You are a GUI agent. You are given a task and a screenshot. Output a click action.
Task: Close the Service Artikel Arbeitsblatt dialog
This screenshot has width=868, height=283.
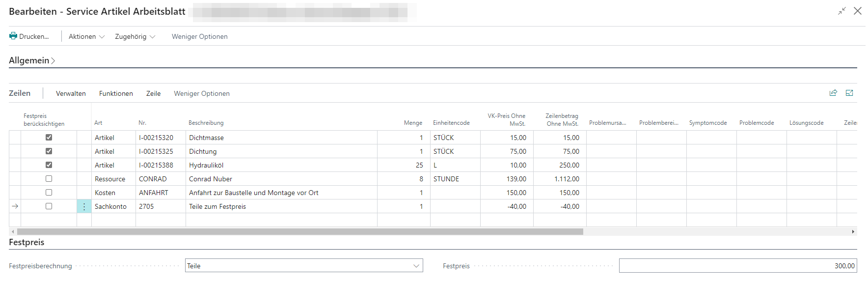point(858,11)
